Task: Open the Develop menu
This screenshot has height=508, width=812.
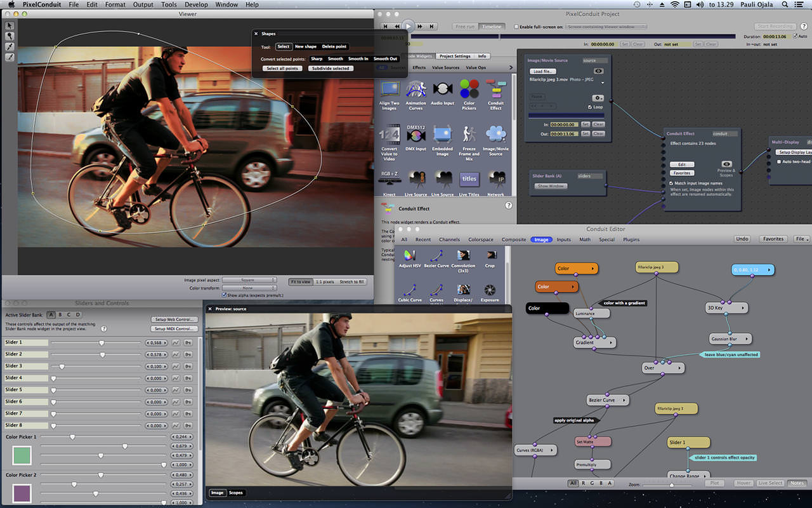Action: pyautogui.click(x=196, y=4)
